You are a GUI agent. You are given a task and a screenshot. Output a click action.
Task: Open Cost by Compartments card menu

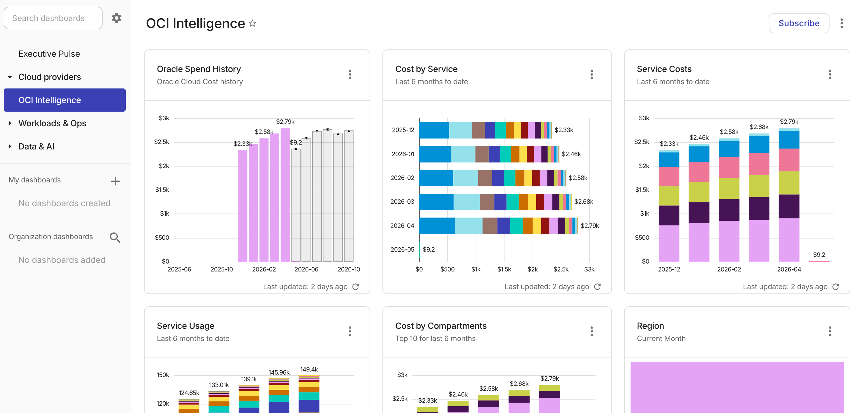pyautogui.click(x=592, y=332)
